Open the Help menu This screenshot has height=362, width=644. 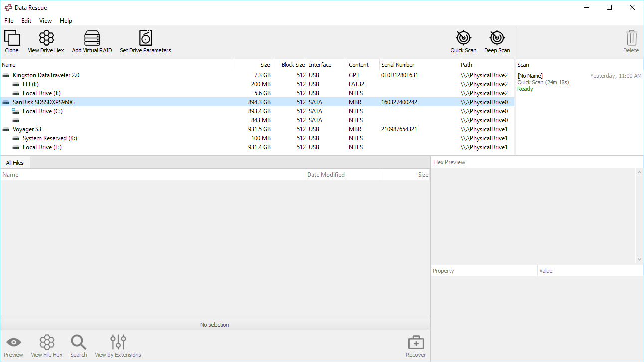pyautogui.click(x=66, y=21)
